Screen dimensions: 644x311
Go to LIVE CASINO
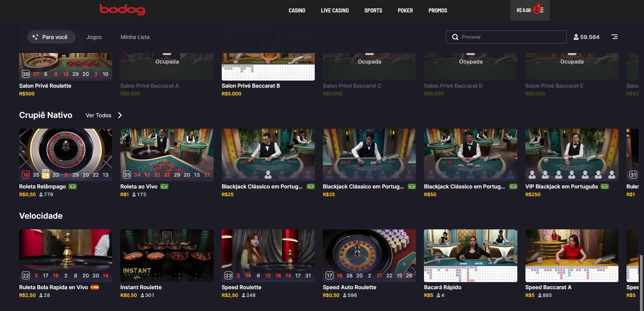click(x=335, y=10)
